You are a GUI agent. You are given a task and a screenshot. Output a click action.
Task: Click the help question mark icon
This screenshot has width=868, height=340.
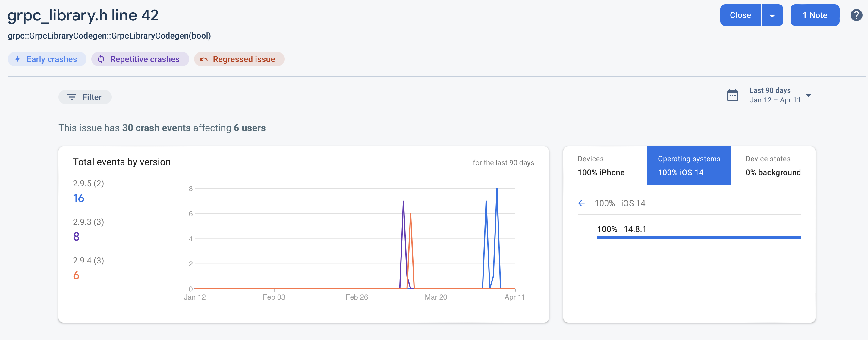pos(856,15)
